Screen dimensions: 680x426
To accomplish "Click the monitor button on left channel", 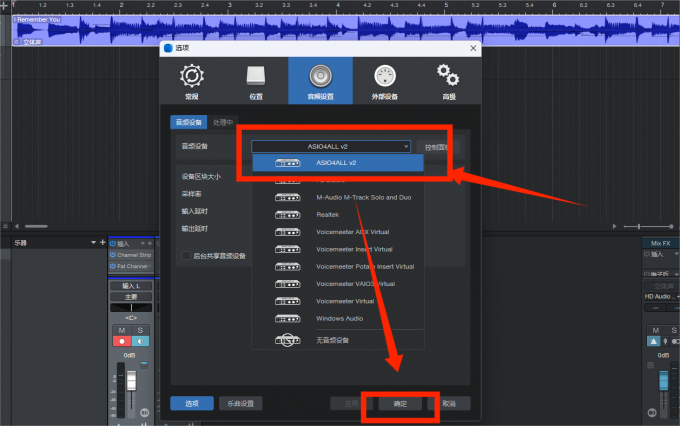I will click(x=140, y=341).
